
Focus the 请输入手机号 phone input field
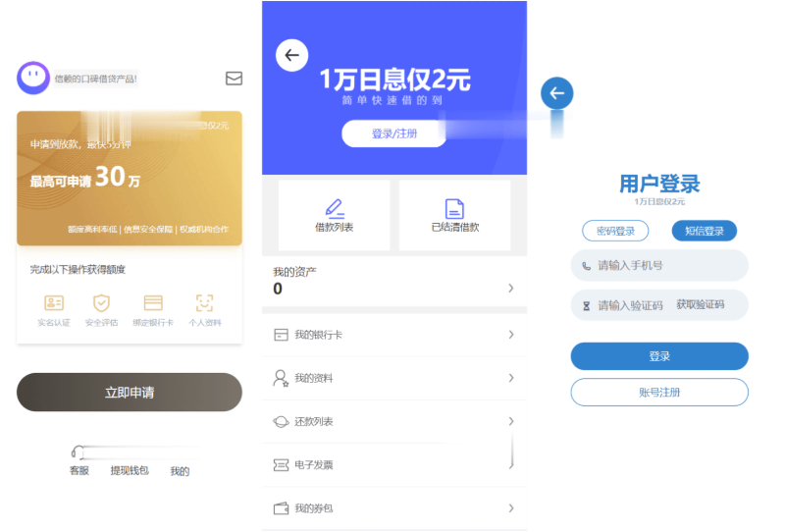[x=659, y=265]
